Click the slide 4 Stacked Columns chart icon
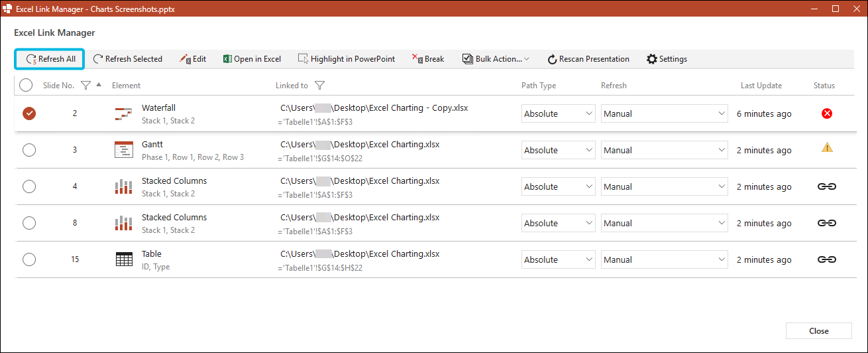 point(124,186)
